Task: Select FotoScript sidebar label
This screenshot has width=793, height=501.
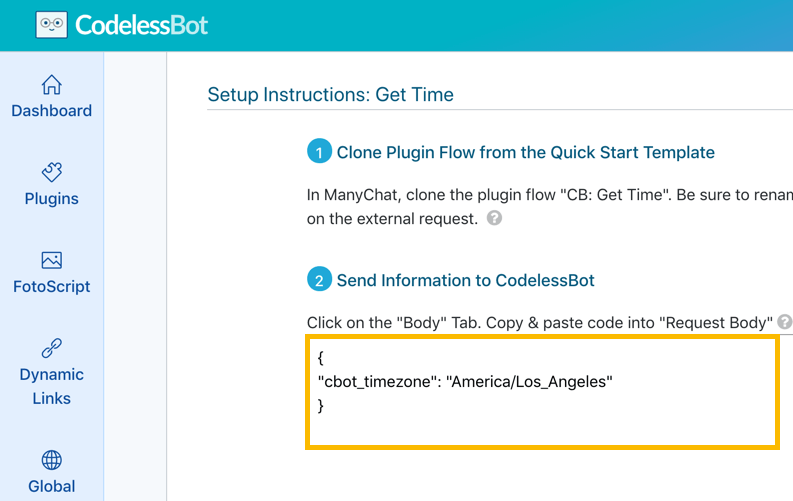Action: pyautogui.click(x=52, y=287)
